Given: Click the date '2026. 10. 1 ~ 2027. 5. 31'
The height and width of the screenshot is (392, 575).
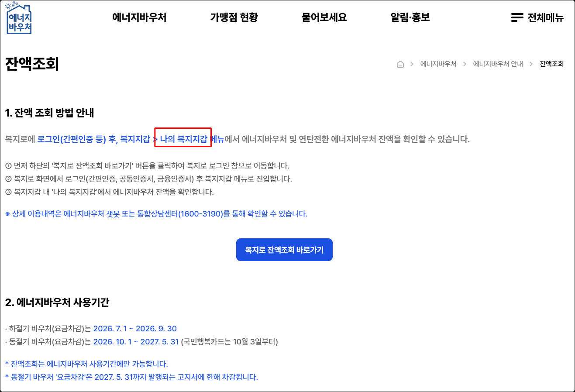Looking at the screenshot, I should click(x=136, y=342).
